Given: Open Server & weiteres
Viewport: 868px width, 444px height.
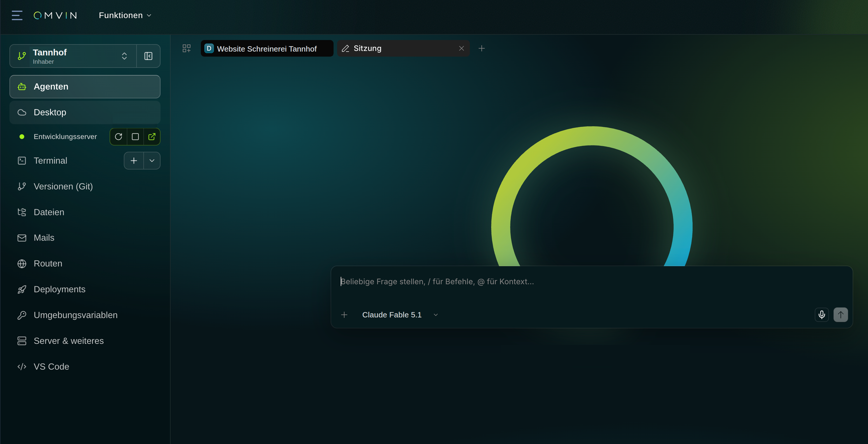Looking at the screenshot, I should click(85, 341).
